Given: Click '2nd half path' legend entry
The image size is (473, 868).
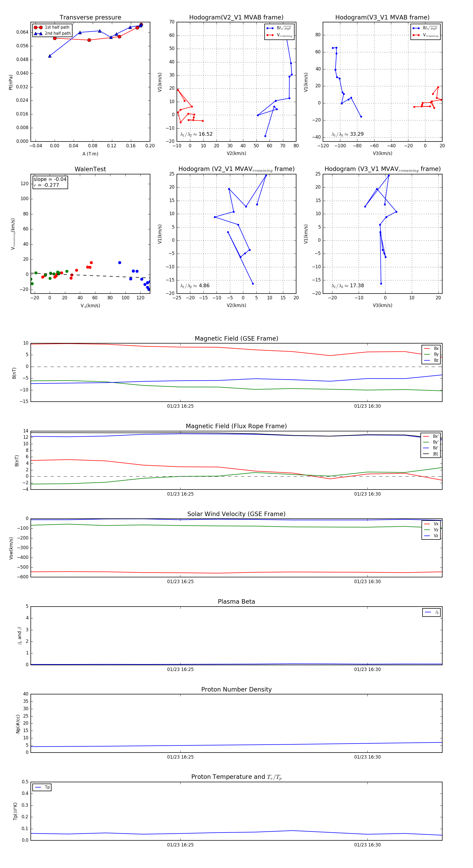Looking at the screenshot, I should (x=53, y=33).
